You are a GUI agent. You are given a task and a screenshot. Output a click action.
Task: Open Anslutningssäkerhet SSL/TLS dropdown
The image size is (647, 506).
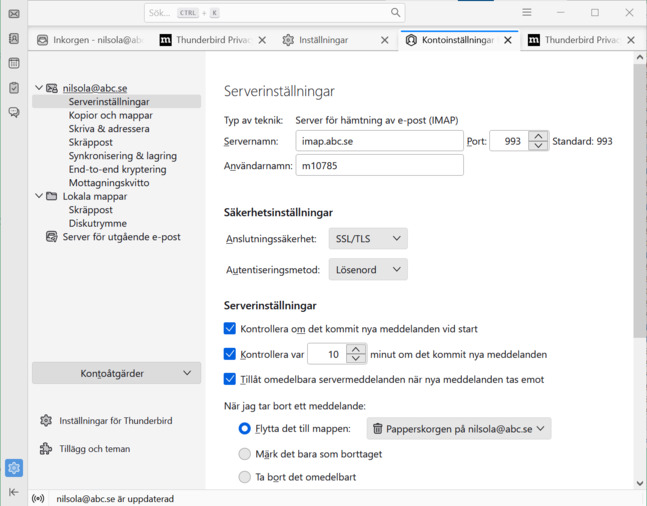tap(368, 239)
